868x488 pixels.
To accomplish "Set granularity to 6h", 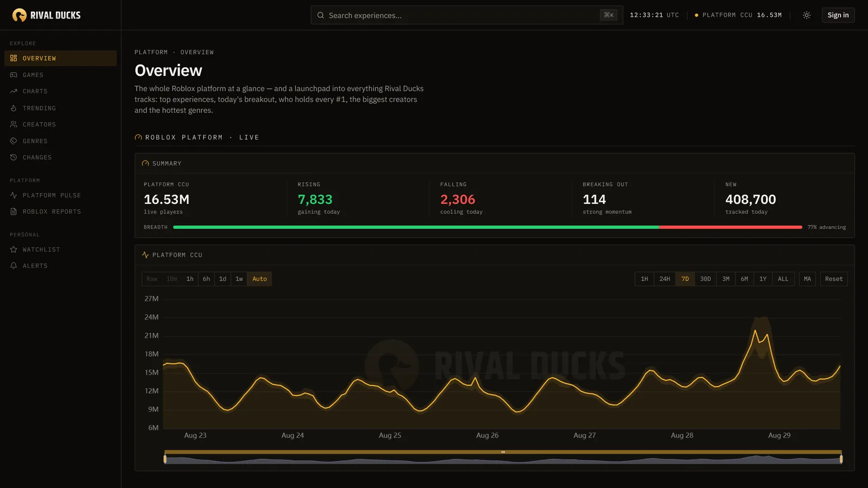I will coord(206,279).
